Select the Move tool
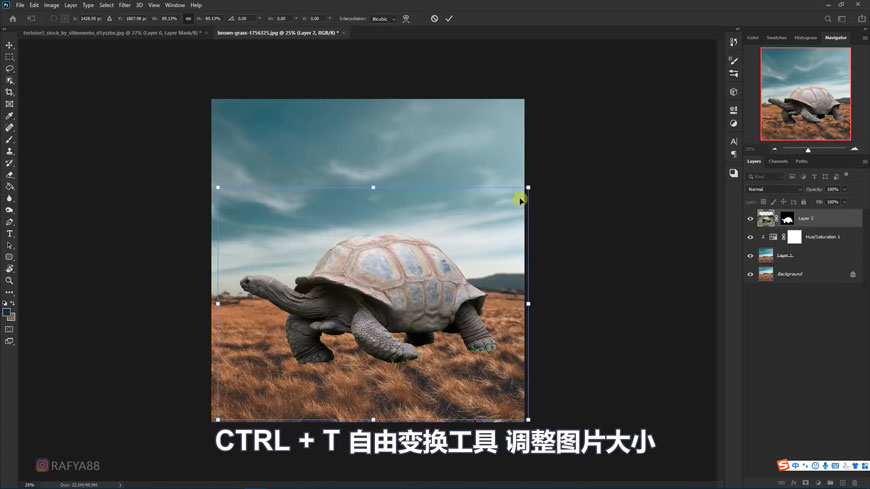Viewport: 870px width, 489px height. pos(10,46)
